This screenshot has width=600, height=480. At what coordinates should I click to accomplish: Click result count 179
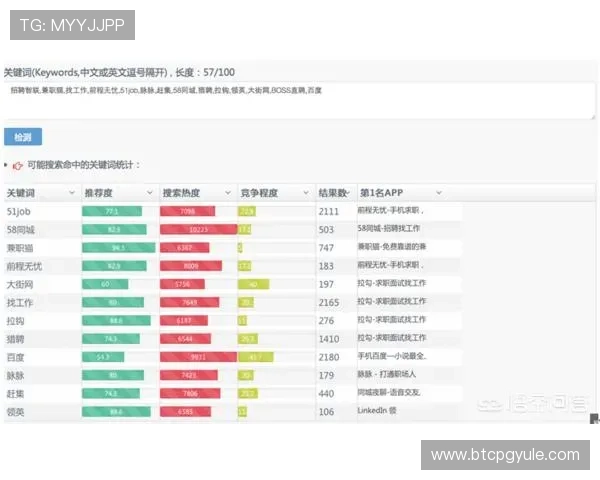tap(326, 376)
